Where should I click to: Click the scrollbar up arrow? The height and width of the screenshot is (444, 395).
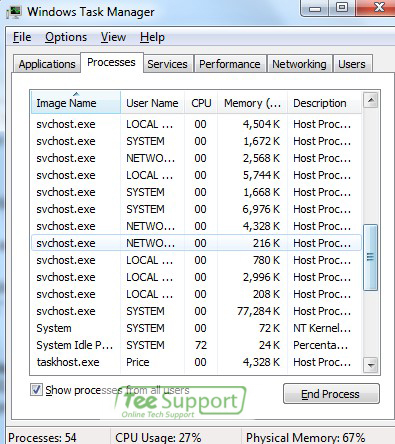371,100
